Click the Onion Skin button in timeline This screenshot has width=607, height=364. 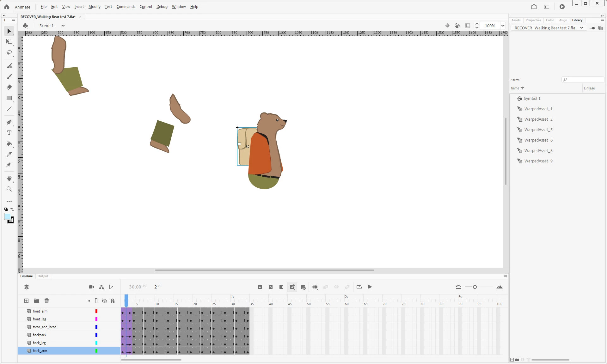(315, 287)
